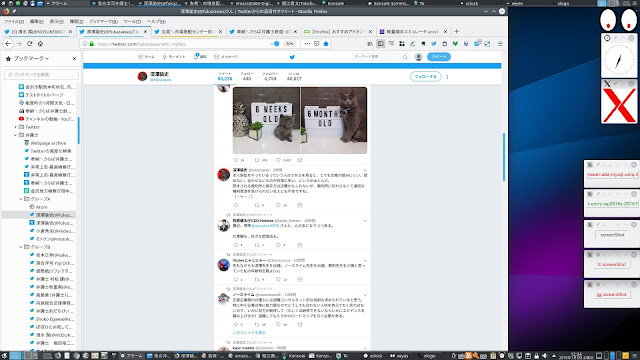This screenshot has height=360, width=640.
Task: Click the 80% zoom level indicator in the address bar
Action: (289, 44)
